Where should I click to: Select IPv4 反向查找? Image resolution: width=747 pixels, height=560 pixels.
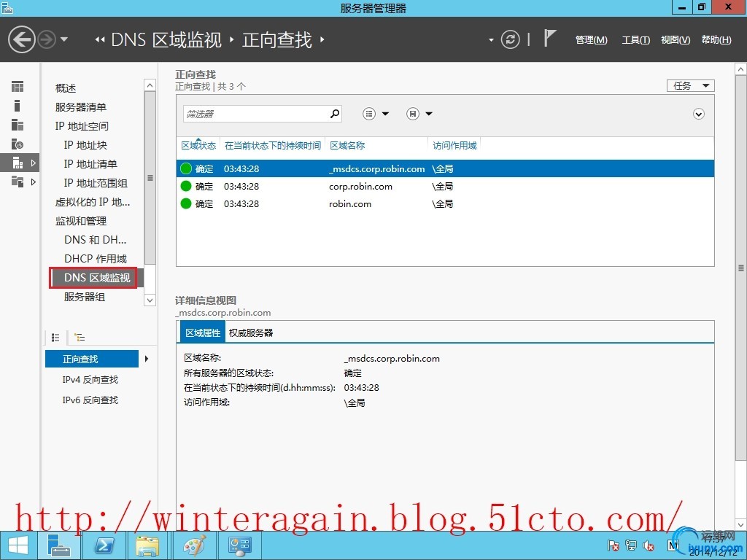point(90,379)
